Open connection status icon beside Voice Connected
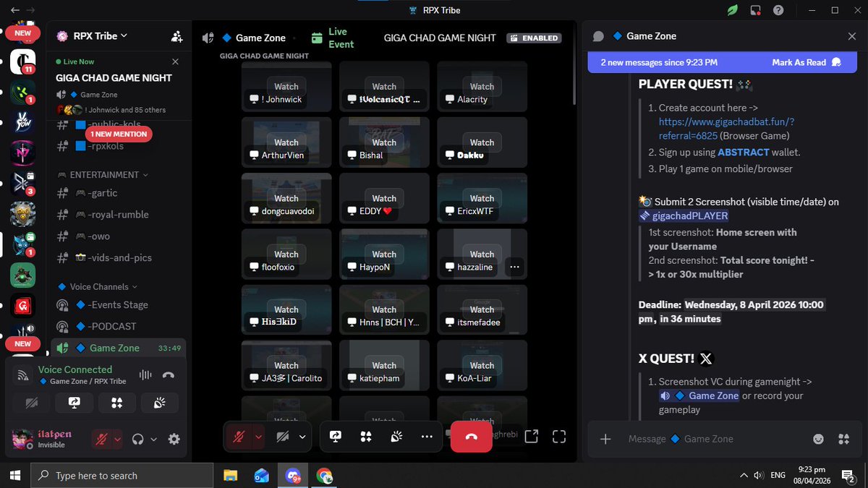Image resolution: width=868 pixels, height=488 pixels. [x=23, y=374]
